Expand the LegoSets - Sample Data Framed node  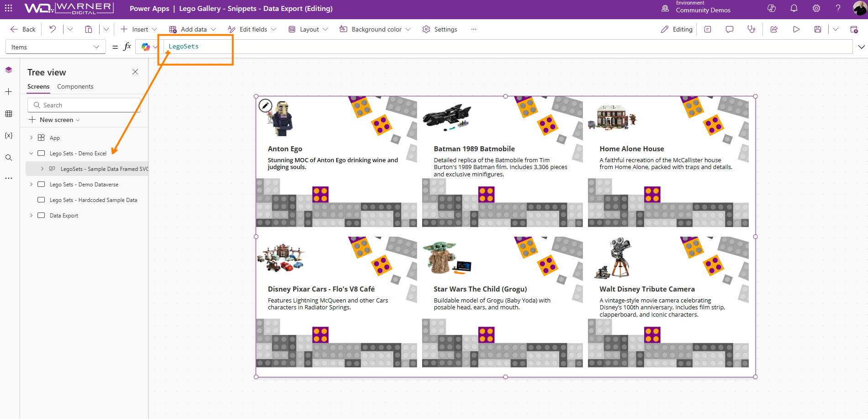pos(42,169)
